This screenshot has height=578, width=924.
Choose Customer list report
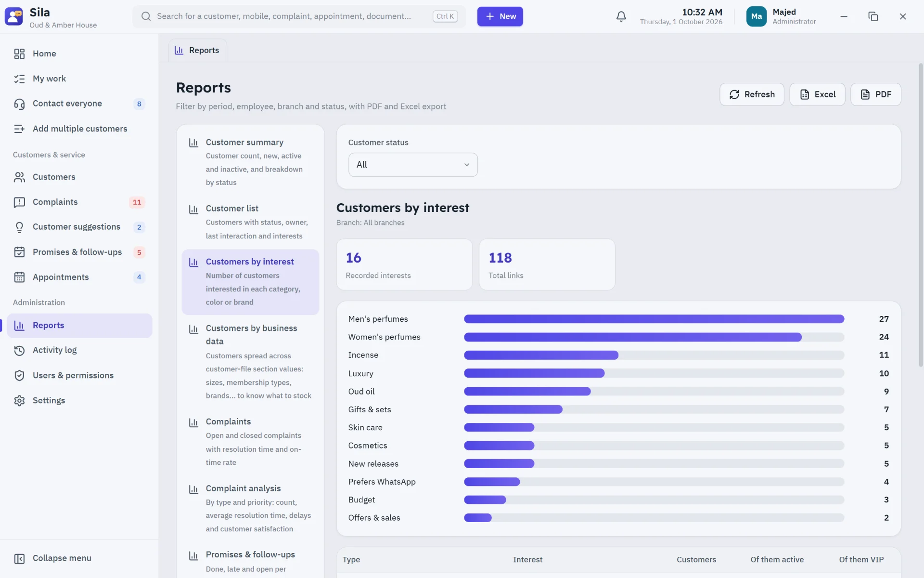coord(250,222)
